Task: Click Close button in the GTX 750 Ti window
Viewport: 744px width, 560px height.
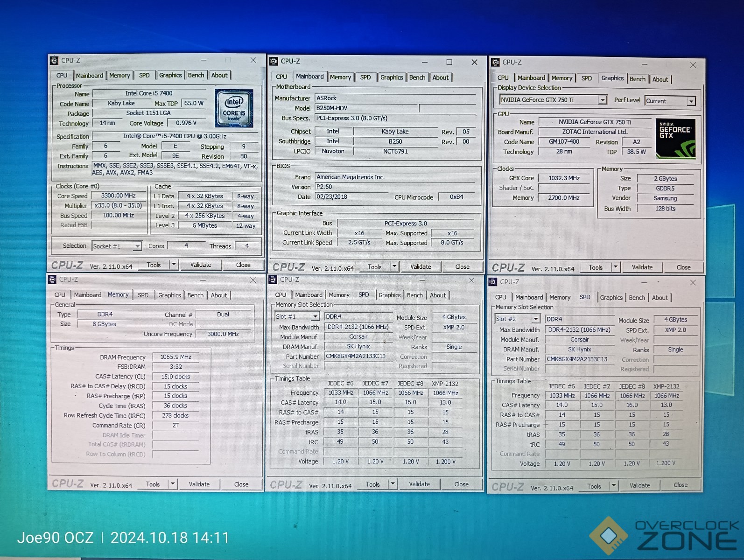Action: point(683,267)
